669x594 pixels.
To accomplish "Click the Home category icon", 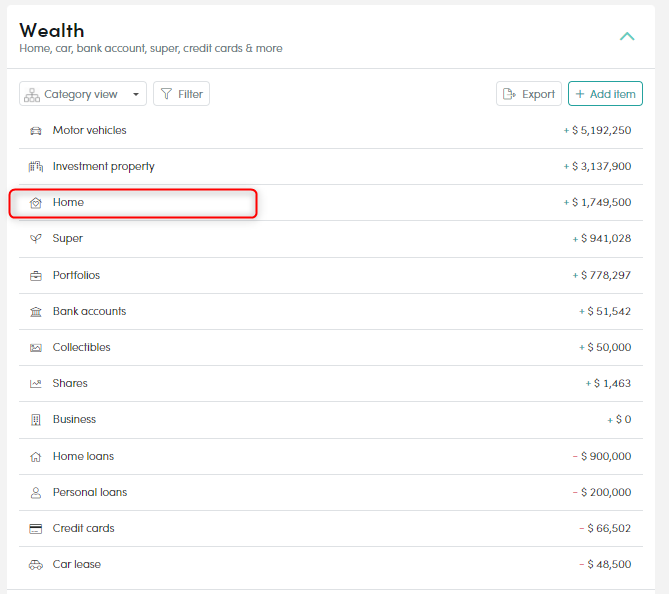I will [36, 203].
